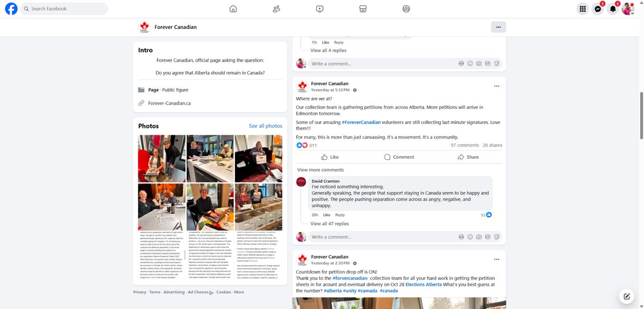This screenshot has width=644, height=309.
Task: Click the #forvercanadian hashtag link
Action: tap(350, 278)
